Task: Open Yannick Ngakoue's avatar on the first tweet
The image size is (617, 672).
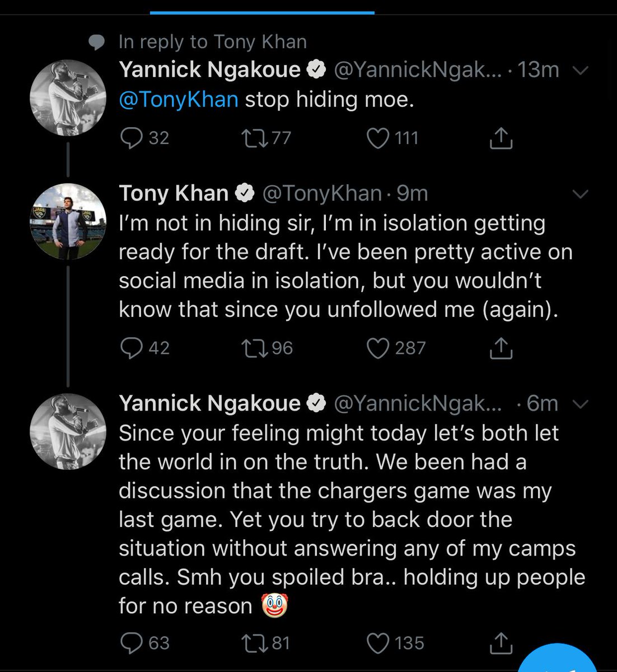Action: tap(68, 97)
